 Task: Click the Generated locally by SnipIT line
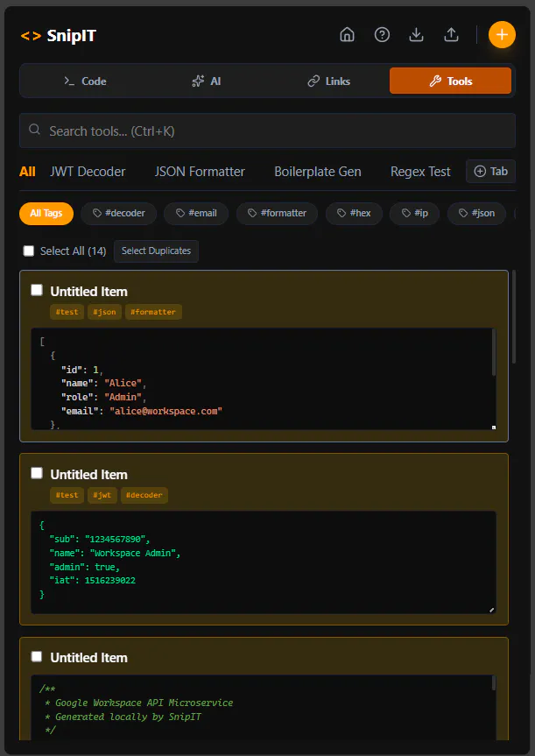(x=123, y=717)
